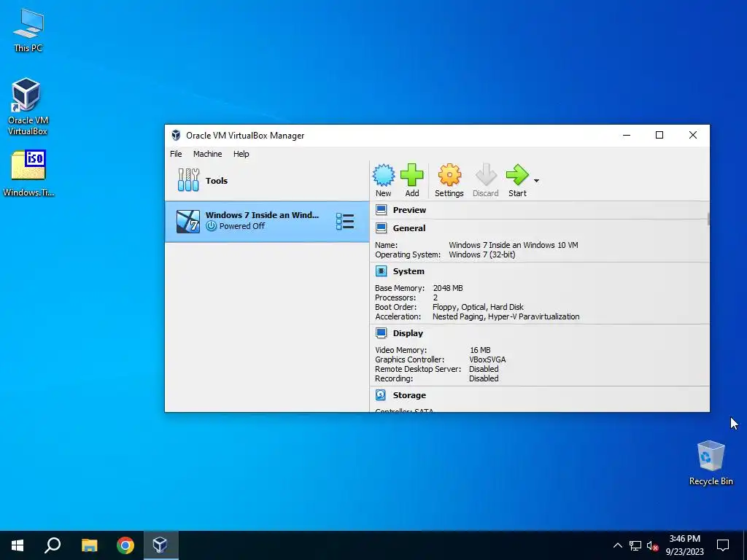Click the 2048 MB base memory value

pyautogui.click(x=447, y=288)
